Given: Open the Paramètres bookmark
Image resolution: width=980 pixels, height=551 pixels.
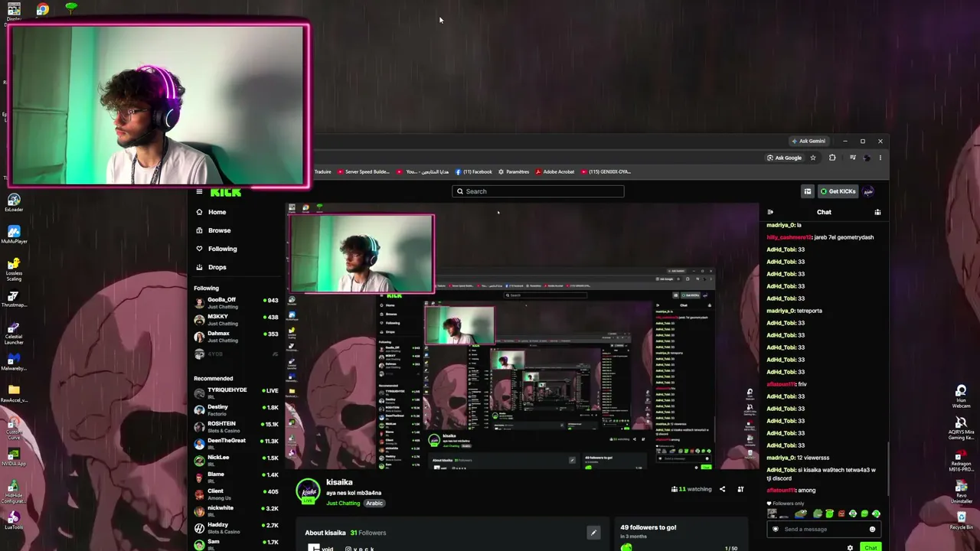Looking at the screenshot, I should point(514,171).
